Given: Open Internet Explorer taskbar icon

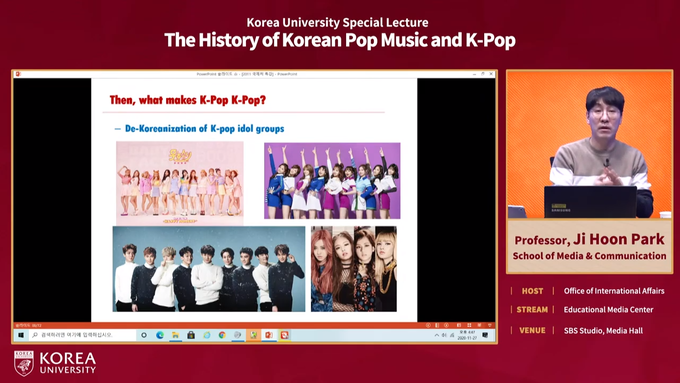Looking at the screenshot, I should tap(207, 335).
